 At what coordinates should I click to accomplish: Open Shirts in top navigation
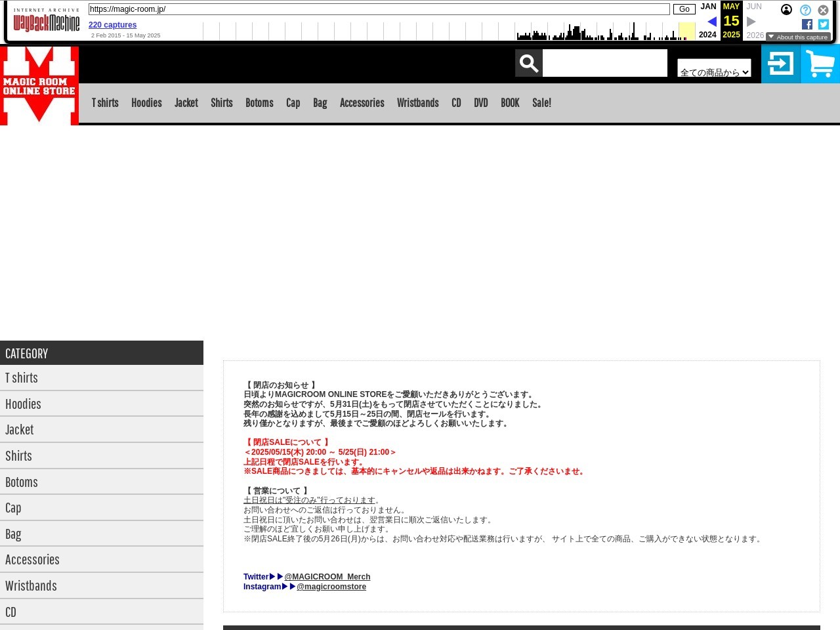click(222, 103)
